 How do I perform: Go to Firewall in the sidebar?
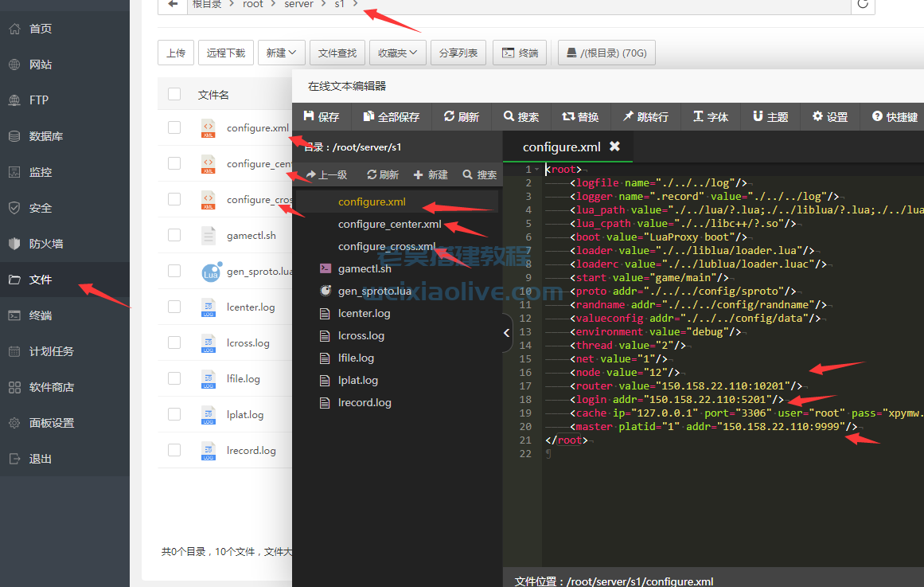(x=45, y=244)
